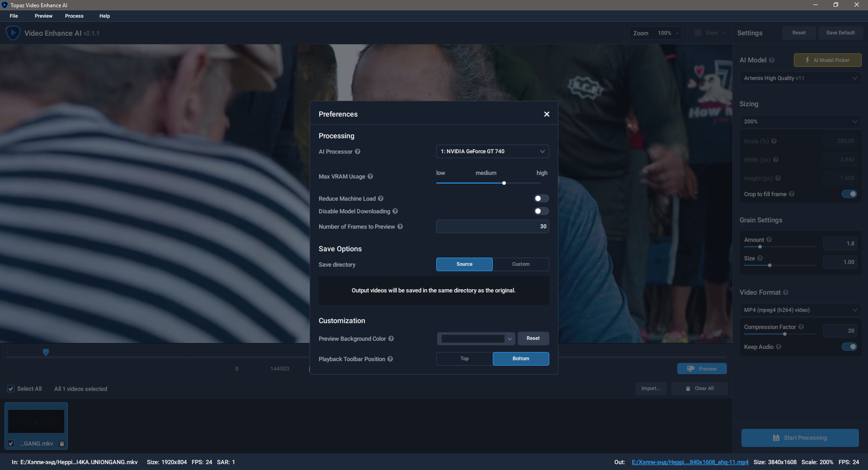Click the Preview Background Color help icon
The height and width of the screenshot is (470, 868).
click(x=391, y=338)
